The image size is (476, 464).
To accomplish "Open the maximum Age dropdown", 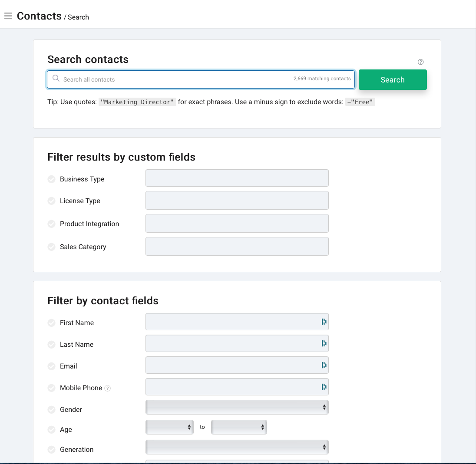I will [x=239, y=427].
